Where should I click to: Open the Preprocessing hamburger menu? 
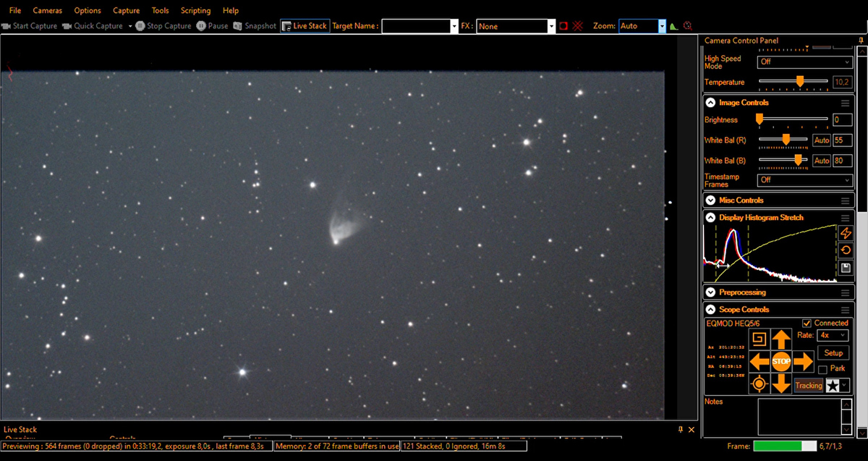845,293
